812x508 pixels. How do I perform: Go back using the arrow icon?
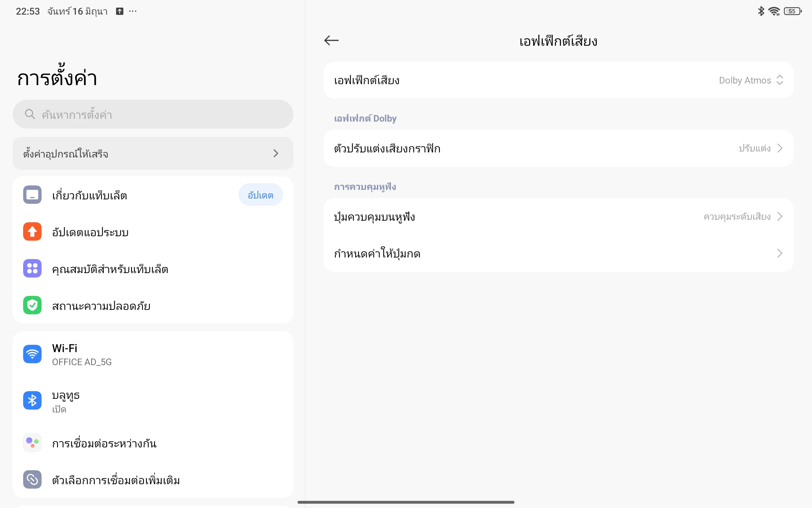331,41
